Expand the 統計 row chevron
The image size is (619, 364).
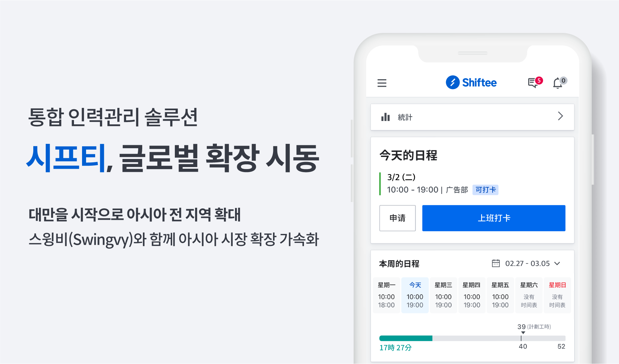click(560, 116)
